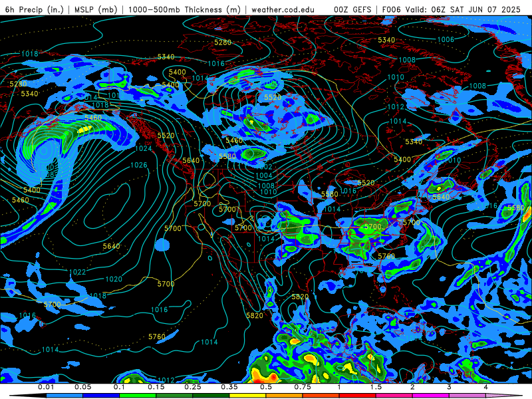
Task: Click the lavender right arrow end of color bar
Action: pyautogui.click(x=504, y=396)
